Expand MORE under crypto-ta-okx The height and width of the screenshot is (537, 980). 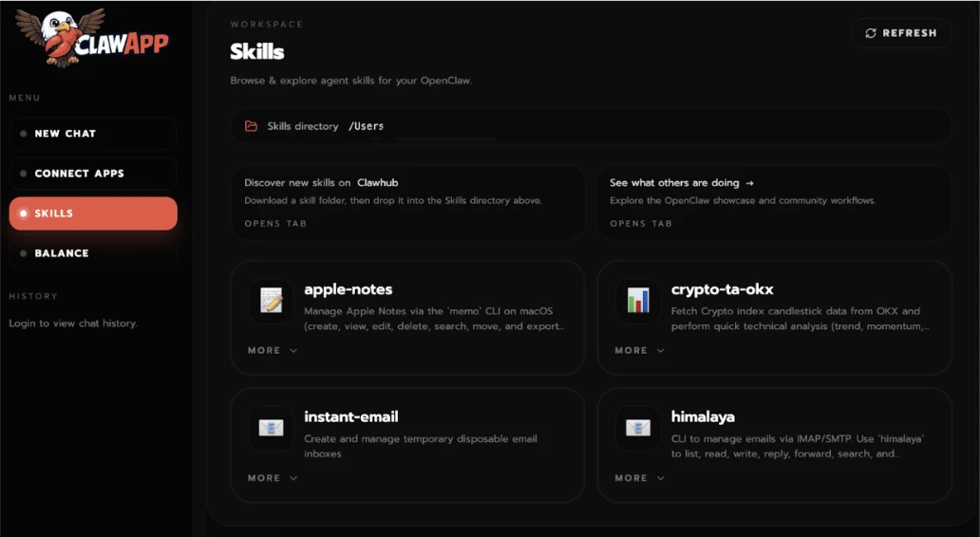pyautogui.click(x=639, y=350)
